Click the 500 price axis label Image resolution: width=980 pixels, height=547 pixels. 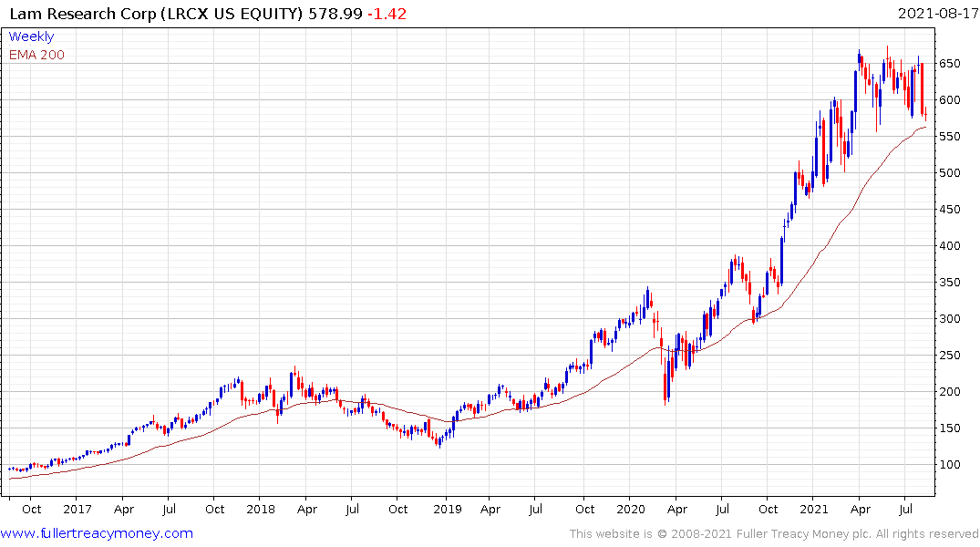949,173
